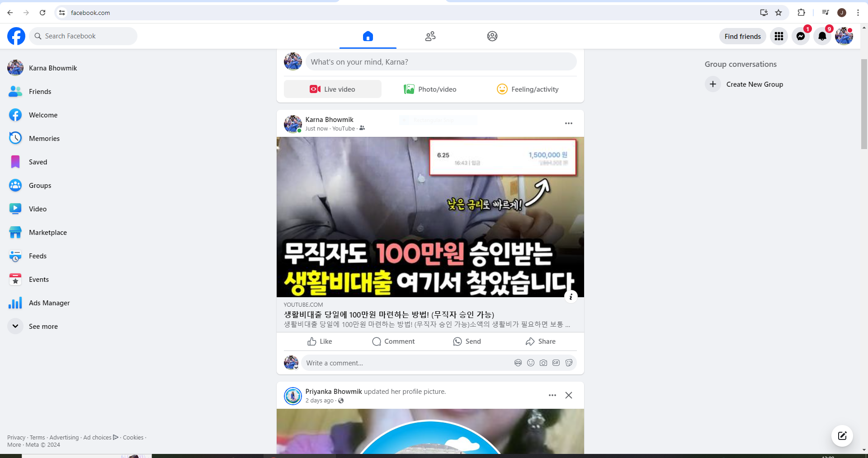This screenshot has width=868, height=458.
Task: Open Ads Manager in the sidebar
Action: click(x=49, y=303)
